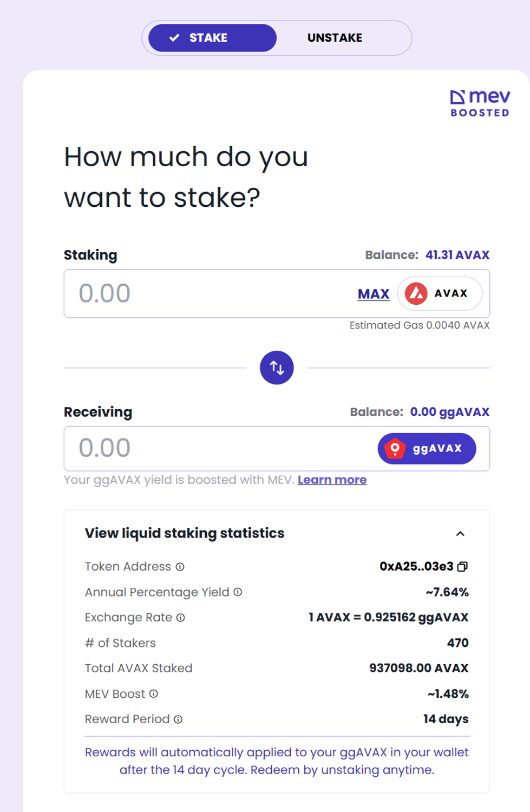Click the 41.31 AVAX balance value
Screen dimensions: 530x812
[x=457, y=255]
